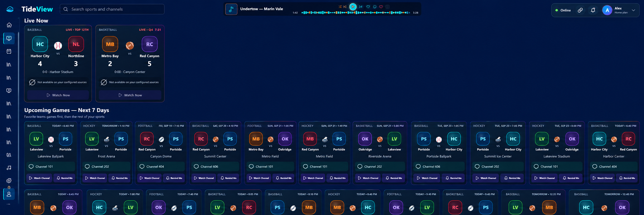Screen dimensions: 644x215
Task: Toggle shuffle in the music player
Action: click(x=340, y=7)
